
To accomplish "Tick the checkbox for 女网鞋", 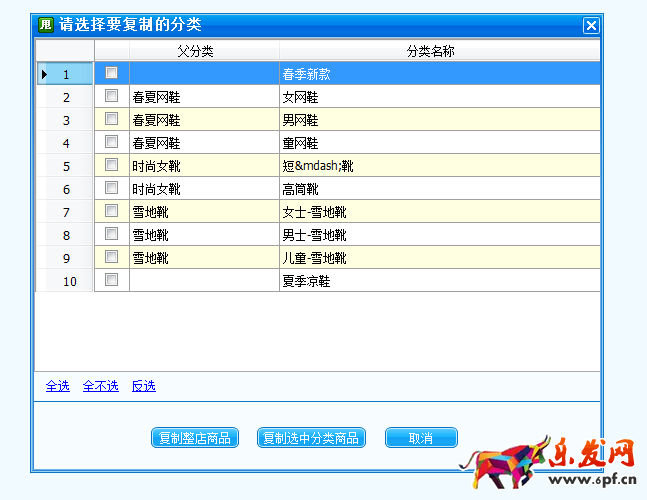I will click(111, 96).
